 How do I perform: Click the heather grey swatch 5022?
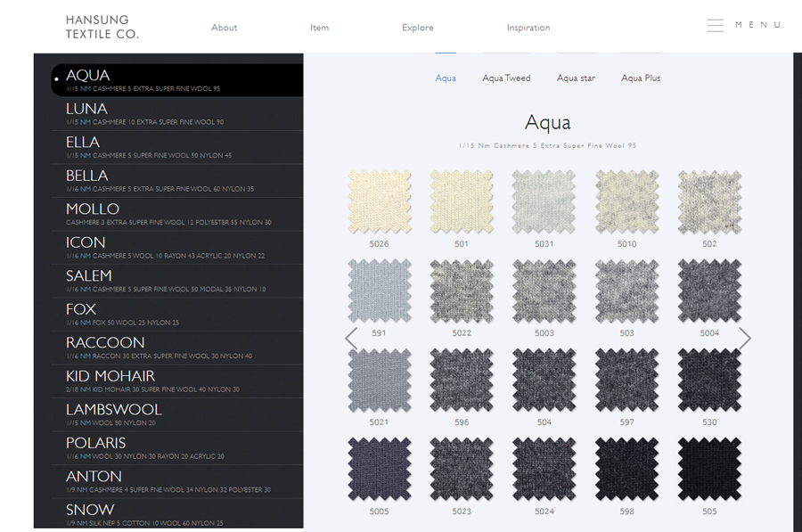click(x=462, y=291)
